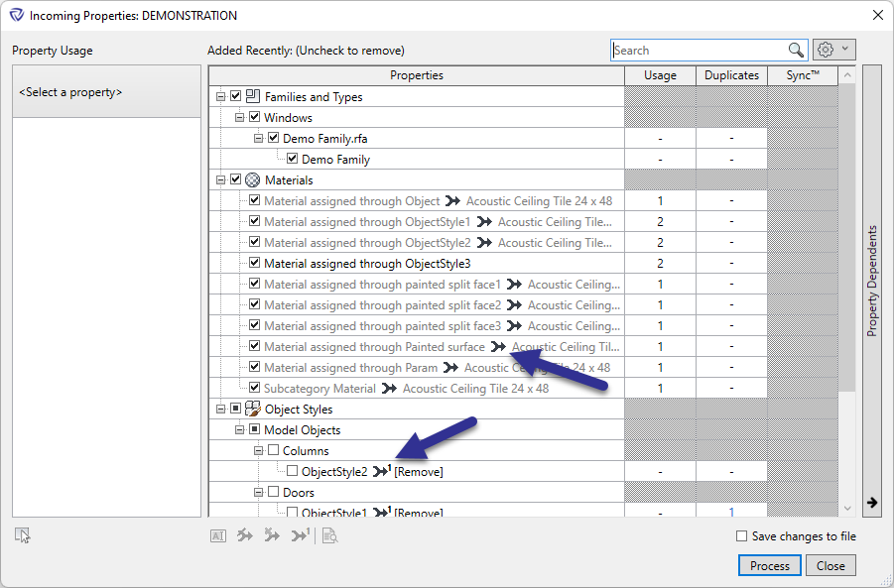Click the <Select a property> placeholder

tap(70, 92)
